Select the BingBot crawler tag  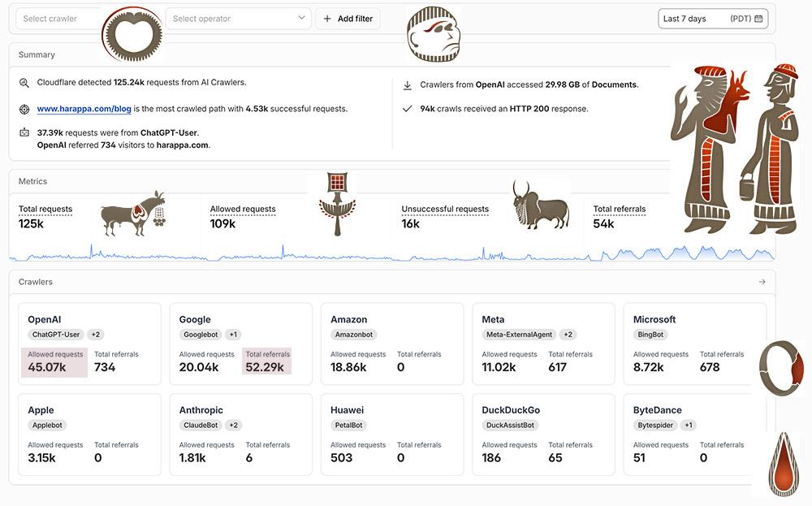[x=650, y=335]
